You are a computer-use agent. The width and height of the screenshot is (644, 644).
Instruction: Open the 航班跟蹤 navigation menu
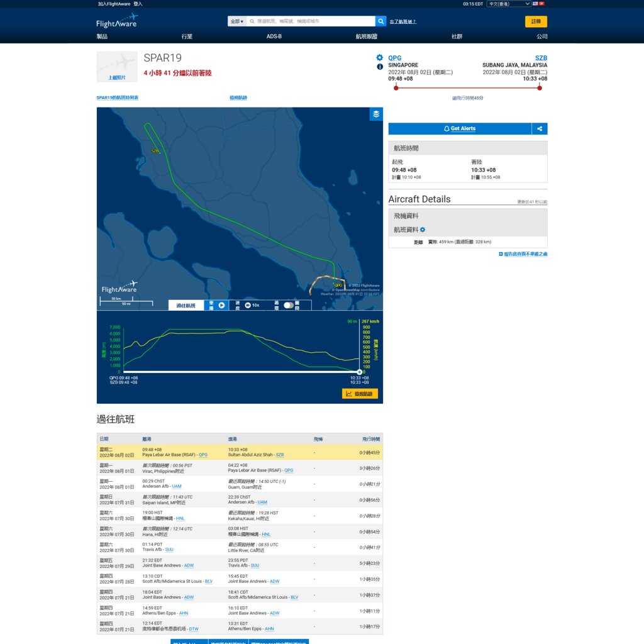[367, 36]
